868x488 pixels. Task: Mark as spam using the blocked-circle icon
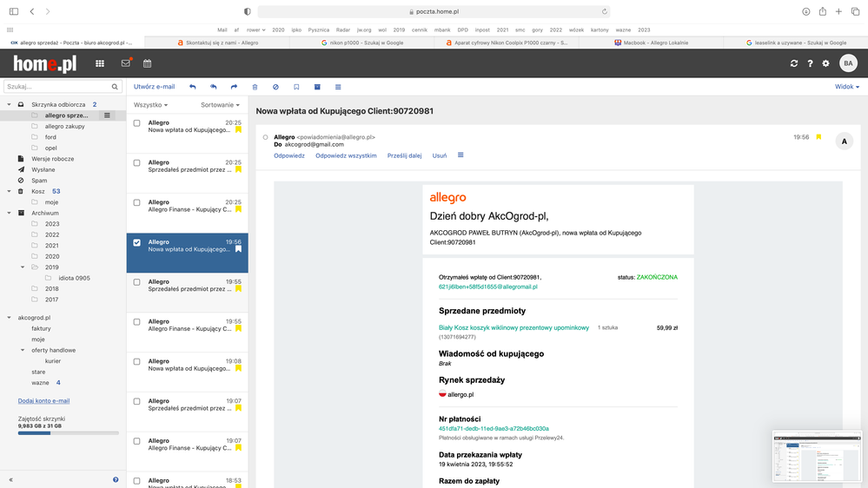[x=275, y=87]
